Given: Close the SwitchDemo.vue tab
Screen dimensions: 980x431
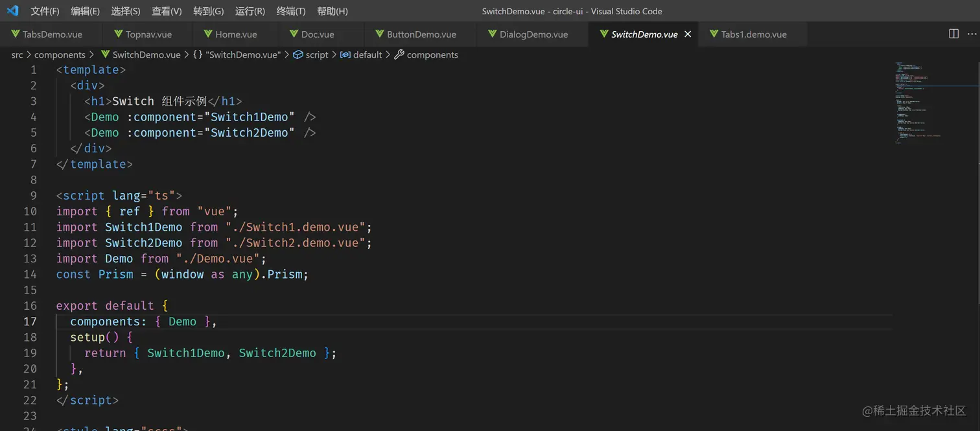Looking at the screenshot, I should (688, 34).
